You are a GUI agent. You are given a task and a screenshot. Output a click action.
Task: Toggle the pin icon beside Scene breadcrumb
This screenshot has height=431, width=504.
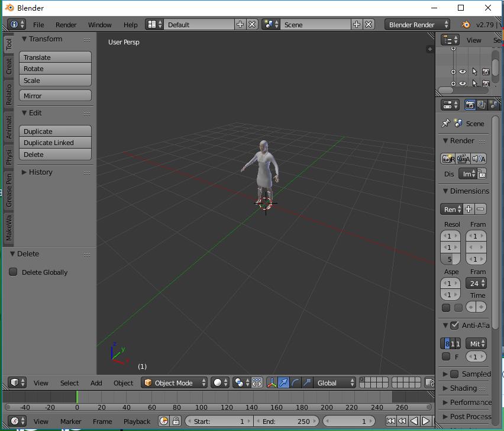point(446,123)
